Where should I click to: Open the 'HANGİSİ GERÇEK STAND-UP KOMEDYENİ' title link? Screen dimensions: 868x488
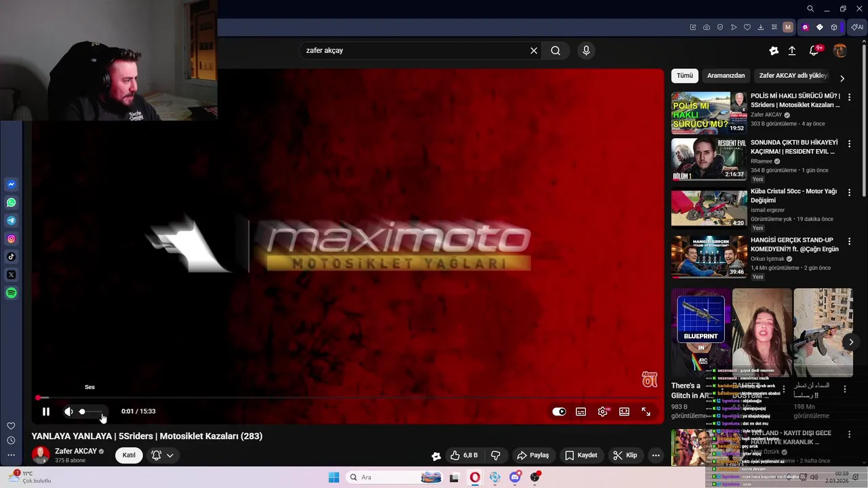tap(795, 245)
